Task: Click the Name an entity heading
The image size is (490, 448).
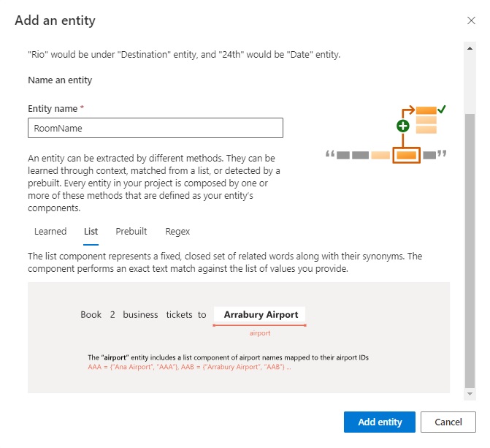Action: coord(60,80)
